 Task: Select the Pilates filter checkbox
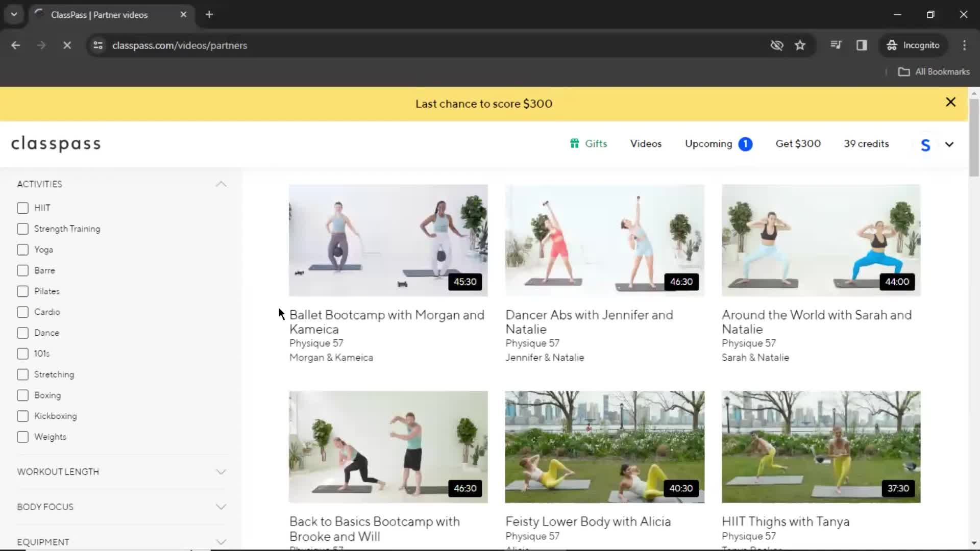pyautogui.click(x=22, y=291)
